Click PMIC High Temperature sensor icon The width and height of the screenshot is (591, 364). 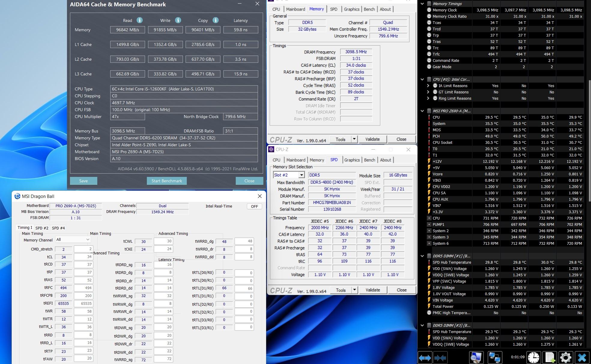[429, 313]
